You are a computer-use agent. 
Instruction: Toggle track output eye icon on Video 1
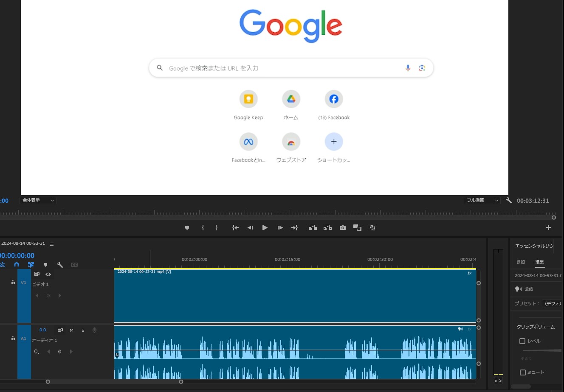point(48,274)
